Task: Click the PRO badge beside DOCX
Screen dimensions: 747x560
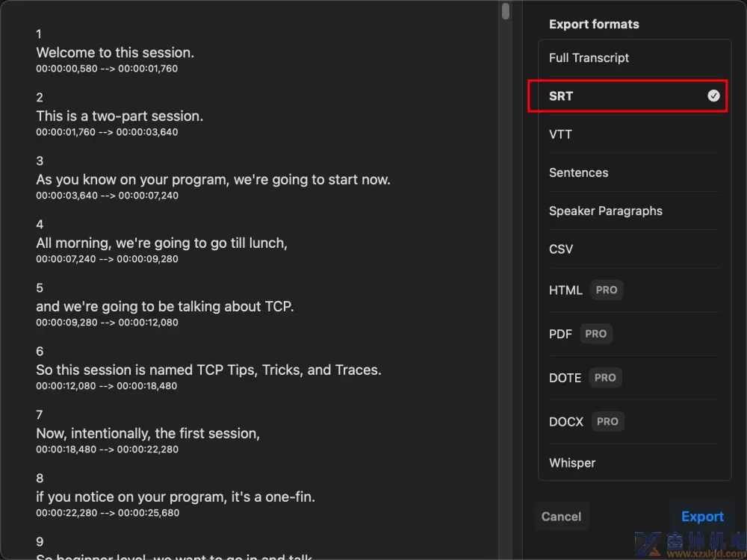Action: pyautogui.click(x=607, y=421)
